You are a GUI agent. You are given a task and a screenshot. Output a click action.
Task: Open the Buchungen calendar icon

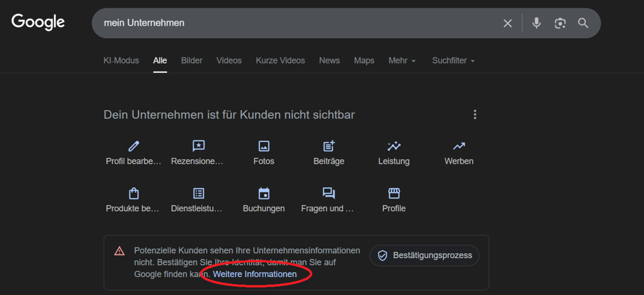(263, 193)
